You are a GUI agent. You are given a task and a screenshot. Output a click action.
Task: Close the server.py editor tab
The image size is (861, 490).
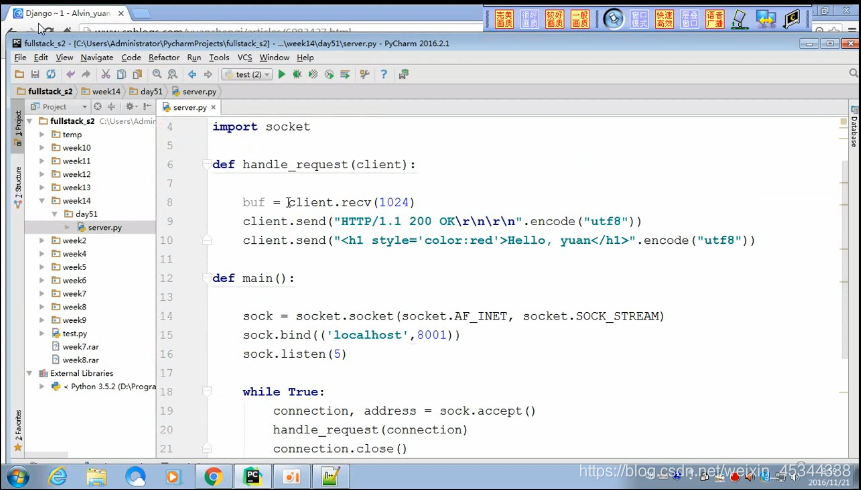click(x=214, y=107)
